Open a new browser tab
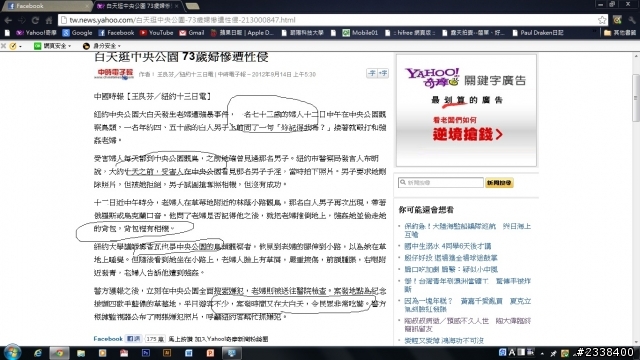 pos(192,6)
